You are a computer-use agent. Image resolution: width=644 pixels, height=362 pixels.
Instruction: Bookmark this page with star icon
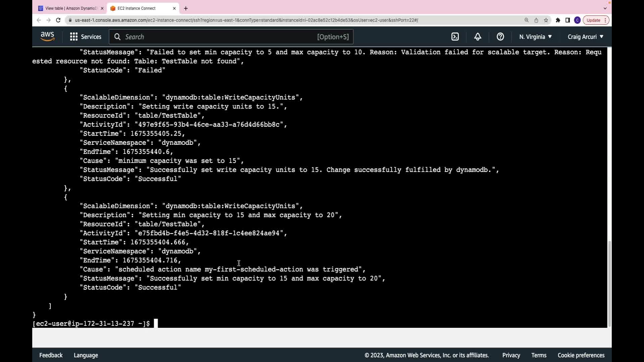tap(546, 20)
